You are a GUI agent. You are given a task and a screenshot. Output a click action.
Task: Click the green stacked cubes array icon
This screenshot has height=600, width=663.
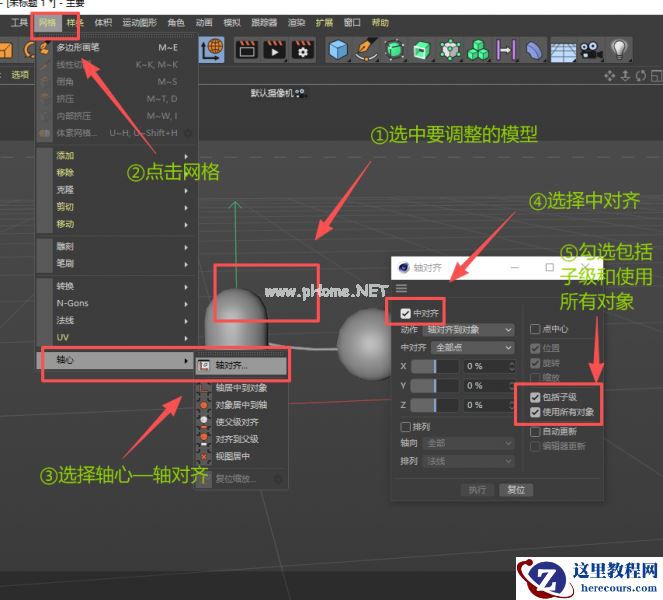coord(478,50)
